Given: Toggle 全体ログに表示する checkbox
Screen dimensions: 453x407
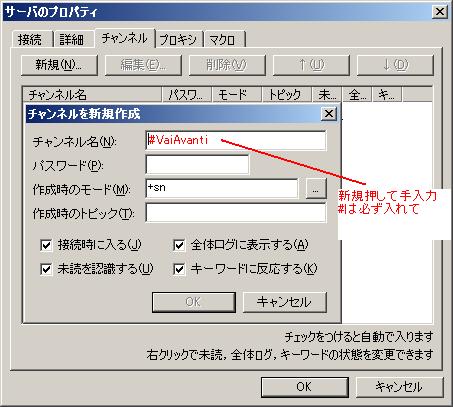Looking at the screenshot, I should pos(179,246).
